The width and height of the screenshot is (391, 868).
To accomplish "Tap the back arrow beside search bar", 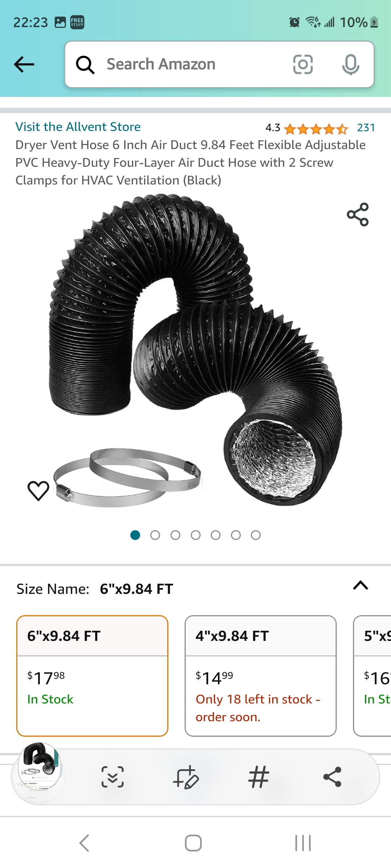I will pyautogui.click(x=24, y=64).
